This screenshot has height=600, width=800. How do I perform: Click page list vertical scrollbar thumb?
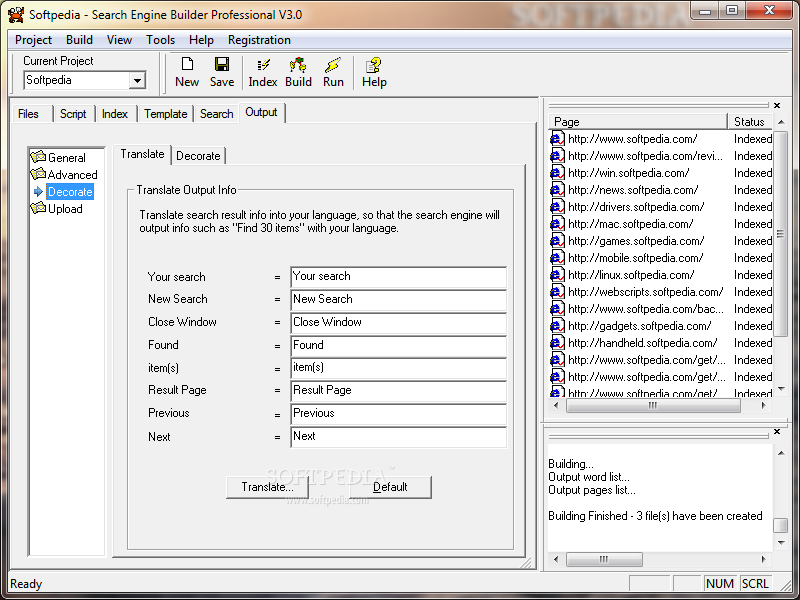781,234
